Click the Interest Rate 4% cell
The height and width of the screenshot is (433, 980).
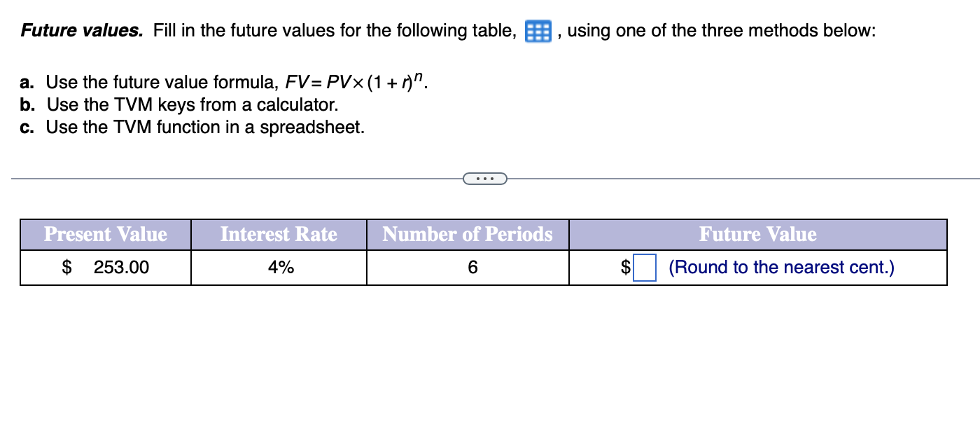pyautogui.click(x=278, y=267)
